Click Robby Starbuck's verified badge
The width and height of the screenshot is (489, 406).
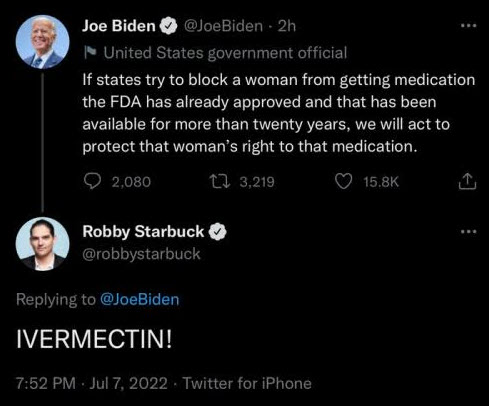pyautogui.click(x=218, y=232)
